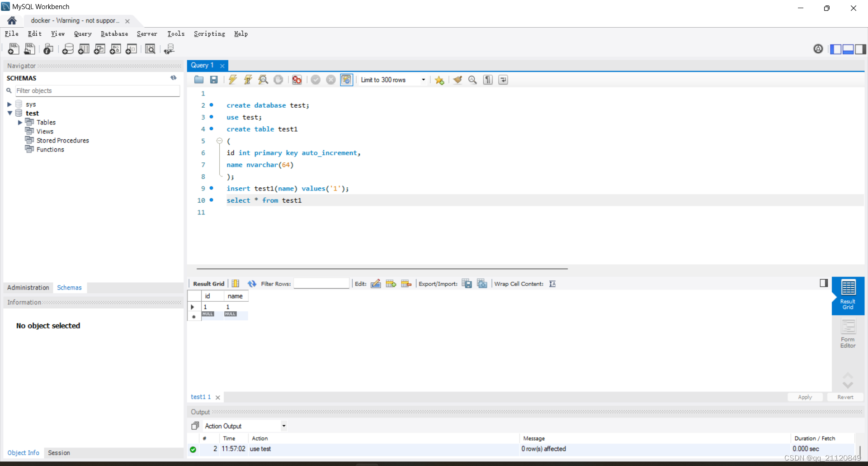This screenshot has height=466, width=868.
Task: Switch to the Administration tab
Action: pyautogui.click(x=28, y=287)
